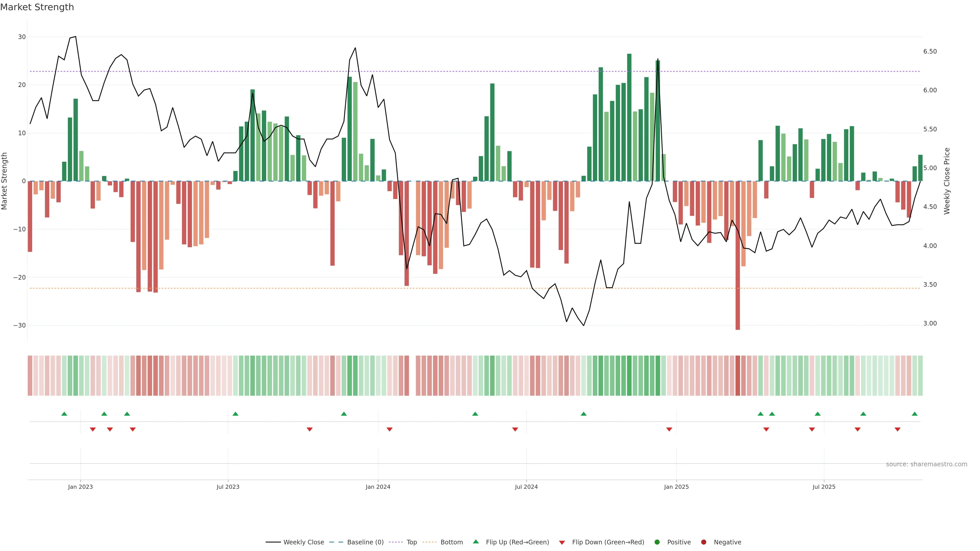Viewport: 980px width, 551px height.
Task: Click the Market Strength chart title
Action: [x=37, y=7]
